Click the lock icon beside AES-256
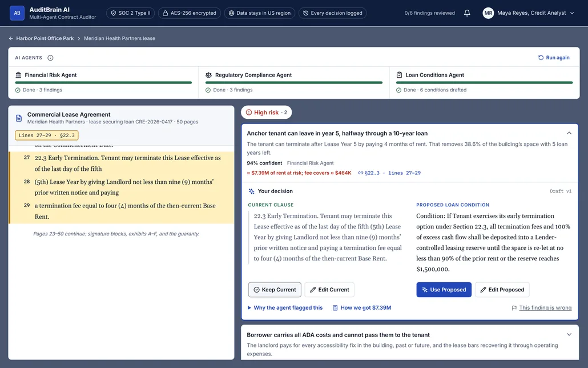The image size is (588, 368). [165, 13]
